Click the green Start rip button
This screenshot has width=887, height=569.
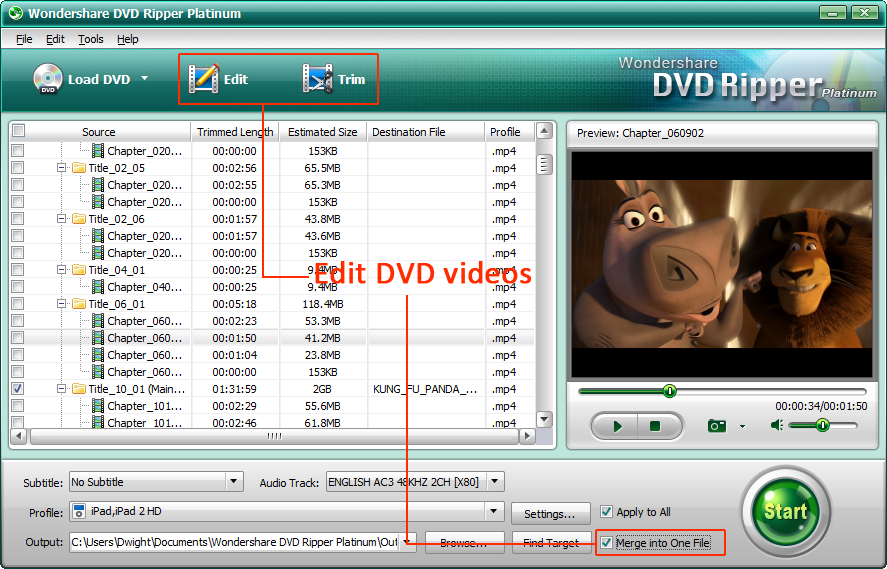point(785,511)
